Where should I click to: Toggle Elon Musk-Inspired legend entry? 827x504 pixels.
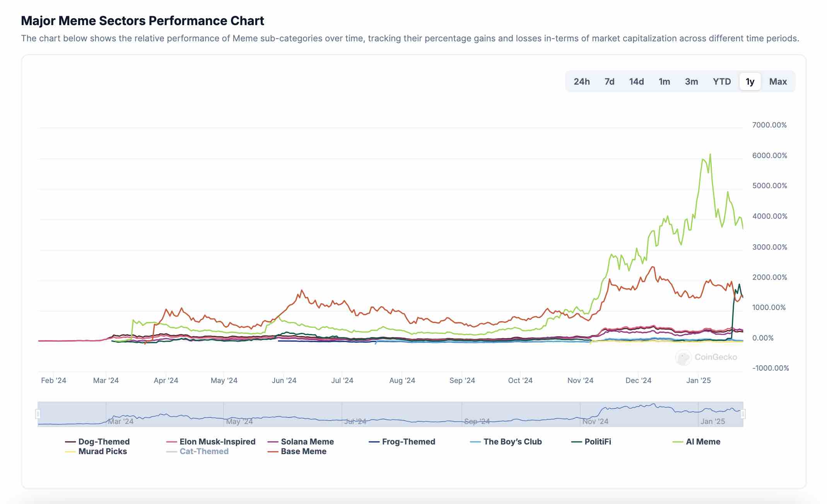click(x=211, y=441)
